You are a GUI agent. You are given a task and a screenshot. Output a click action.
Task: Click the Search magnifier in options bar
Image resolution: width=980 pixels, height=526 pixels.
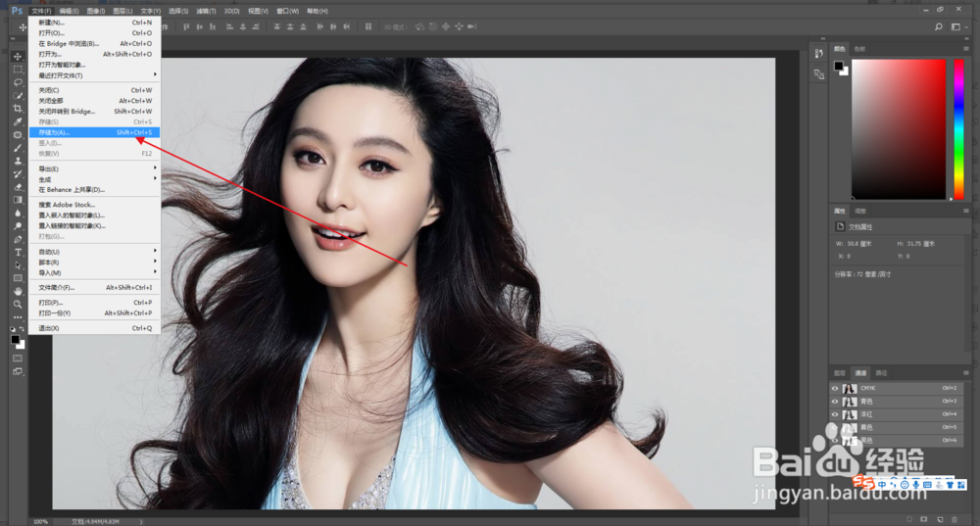pyautogui.click(x=938, y=26)
